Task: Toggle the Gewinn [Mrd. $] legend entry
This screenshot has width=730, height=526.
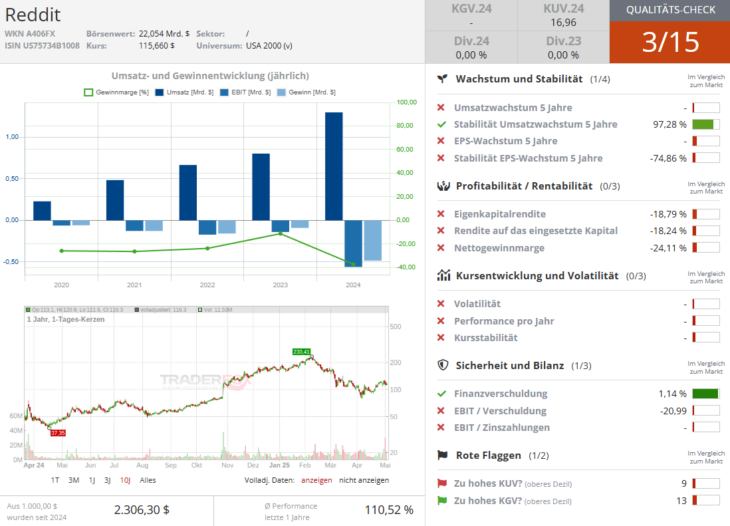Action: (x=306, y=92)
